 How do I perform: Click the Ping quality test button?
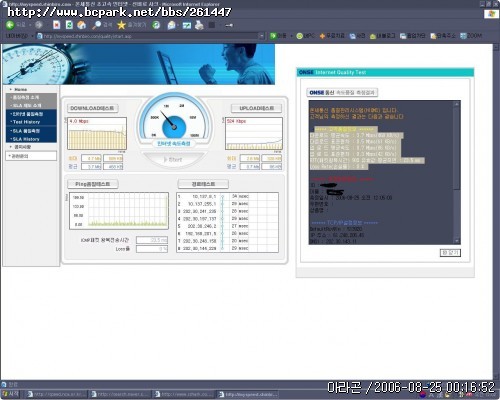92,184
